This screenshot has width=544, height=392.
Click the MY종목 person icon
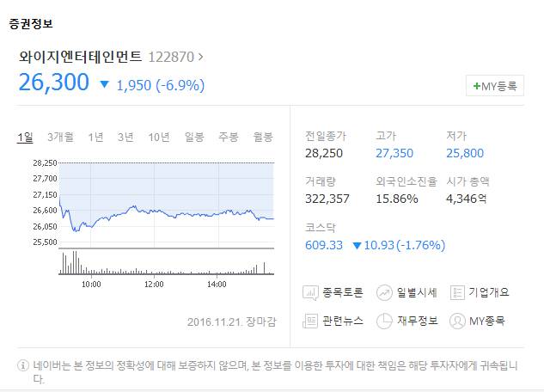[457, 321]
